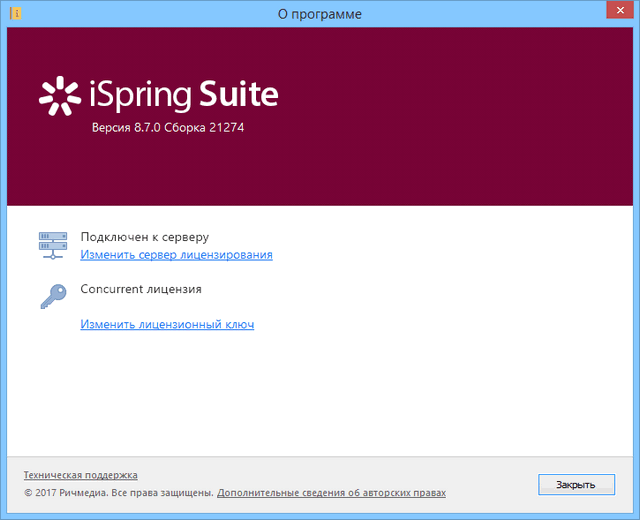This screenshot has height=520, width=640.
Task: Open the Изменить сервер лицензирования link
Action: click(176, 255)
